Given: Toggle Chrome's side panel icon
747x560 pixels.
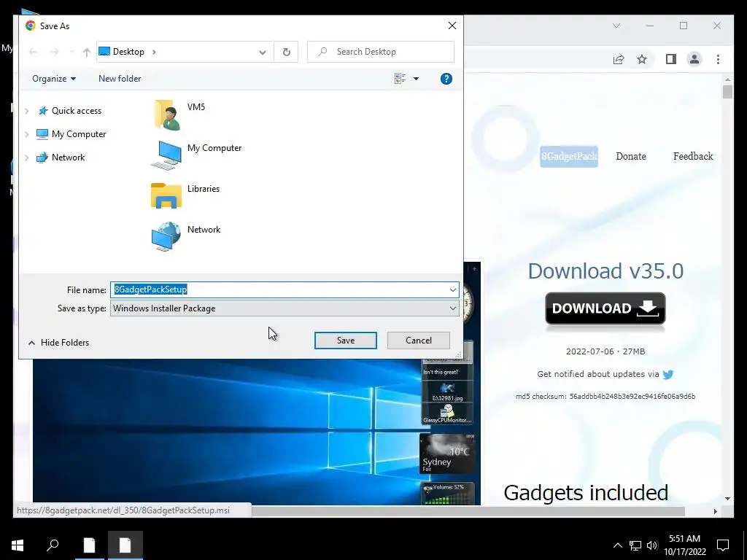Looking at the screenshot, I should tap(671, 60).
